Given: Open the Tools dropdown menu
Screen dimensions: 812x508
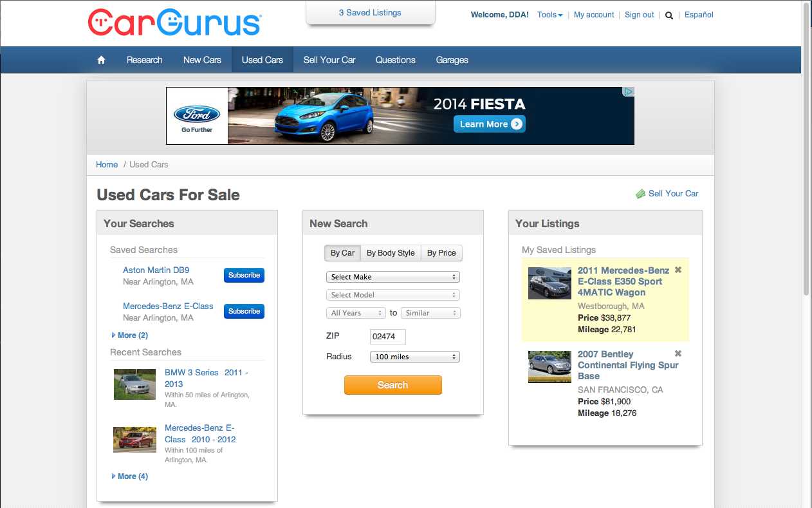Looking at the screenshot, I should pyautogui.click(x=550, y=15).
